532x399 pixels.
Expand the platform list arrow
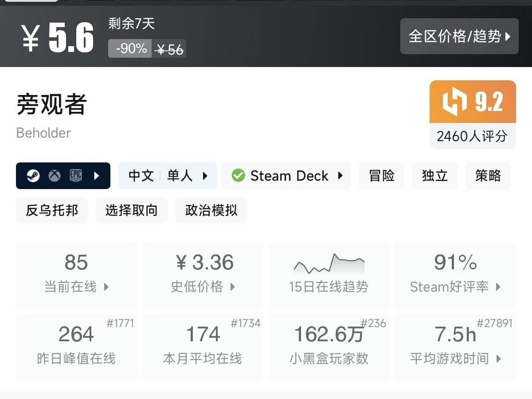click(x=97, y=176)
